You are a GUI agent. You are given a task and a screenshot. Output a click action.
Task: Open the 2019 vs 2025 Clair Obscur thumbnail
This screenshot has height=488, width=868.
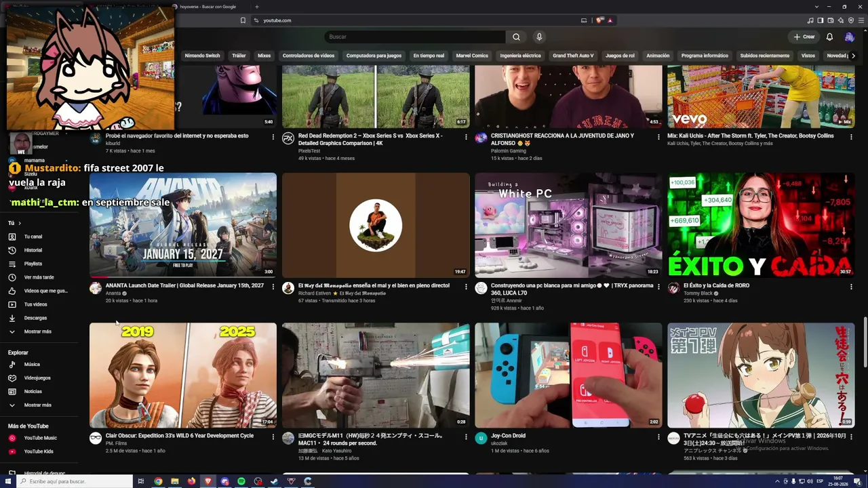[x=183, y=375]
